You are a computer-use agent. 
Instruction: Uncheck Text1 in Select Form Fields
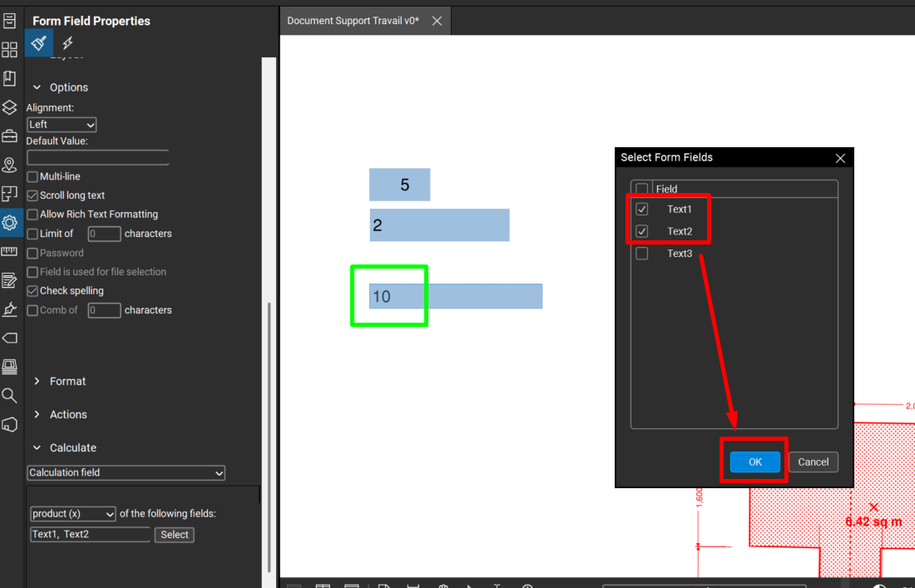point(641,209)
